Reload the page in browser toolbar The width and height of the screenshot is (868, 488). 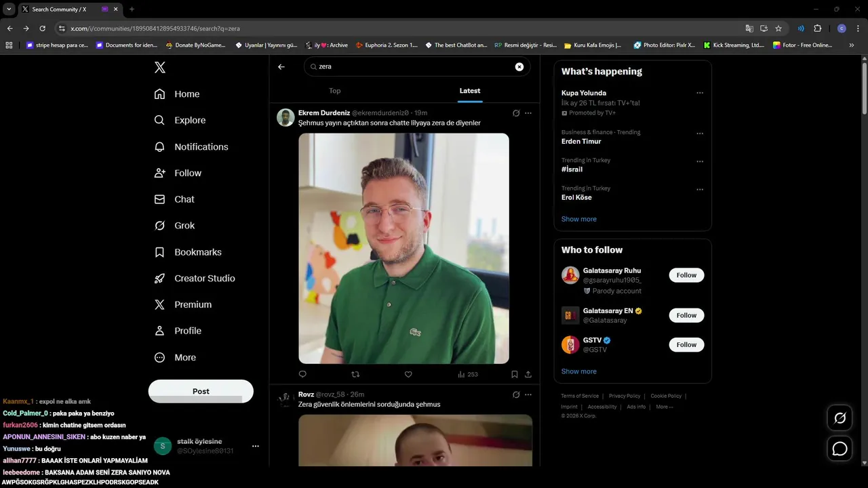(x=42, y=28)
